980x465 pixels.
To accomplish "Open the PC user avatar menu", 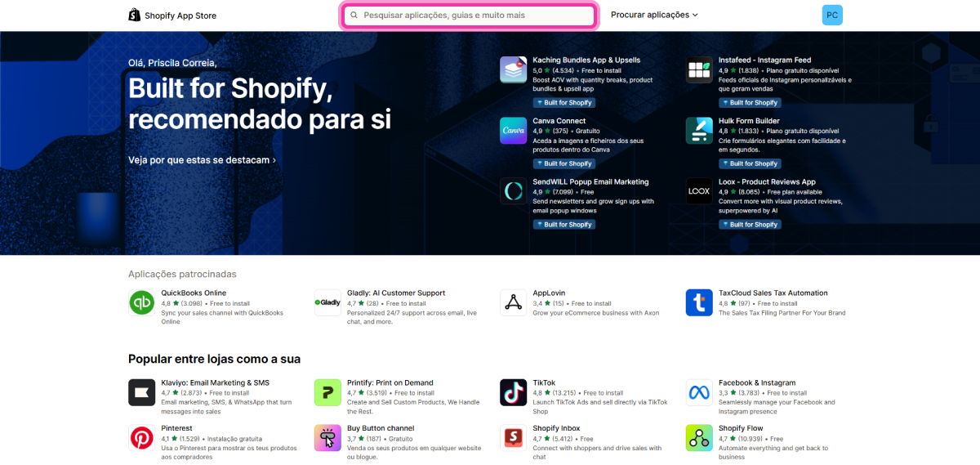I will [x=832, y=15].
